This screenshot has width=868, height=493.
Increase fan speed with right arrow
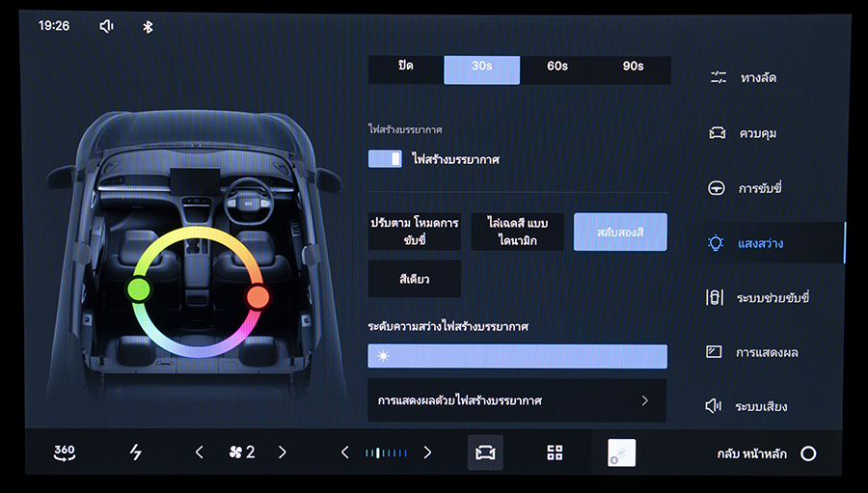pyautogui.click(x=283, y=452)
